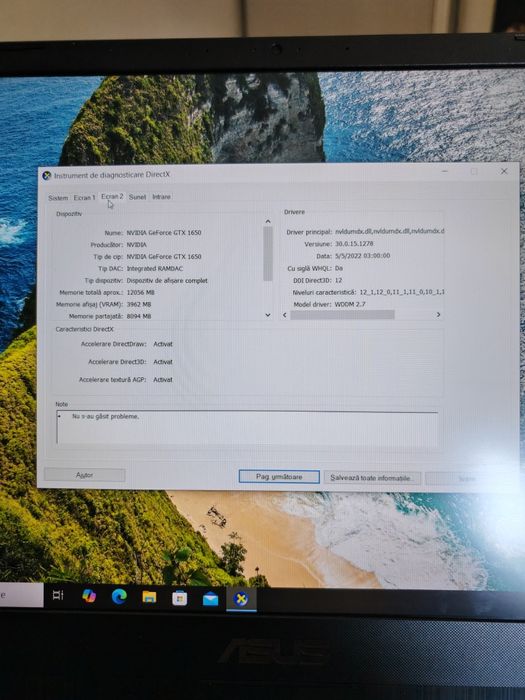Open the Sistem tab
This screenshot has height=700, width=525.
tap(58, 197)
